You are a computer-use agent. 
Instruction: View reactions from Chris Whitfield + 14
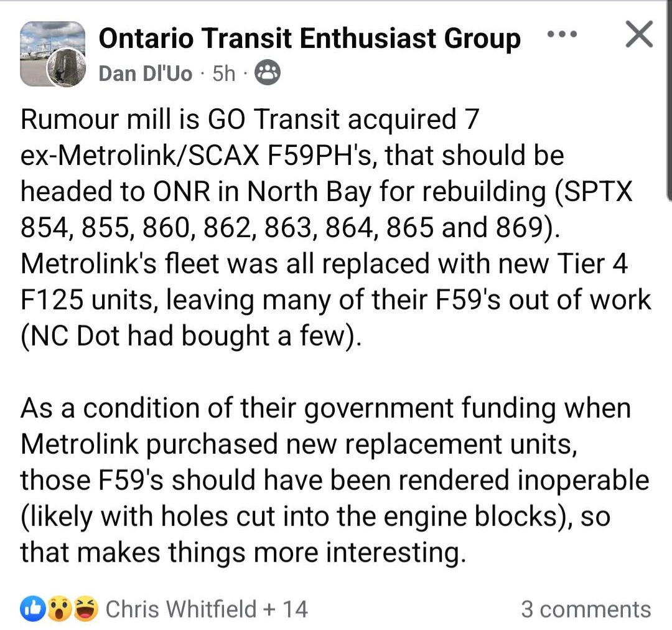(x=207, y=609)
